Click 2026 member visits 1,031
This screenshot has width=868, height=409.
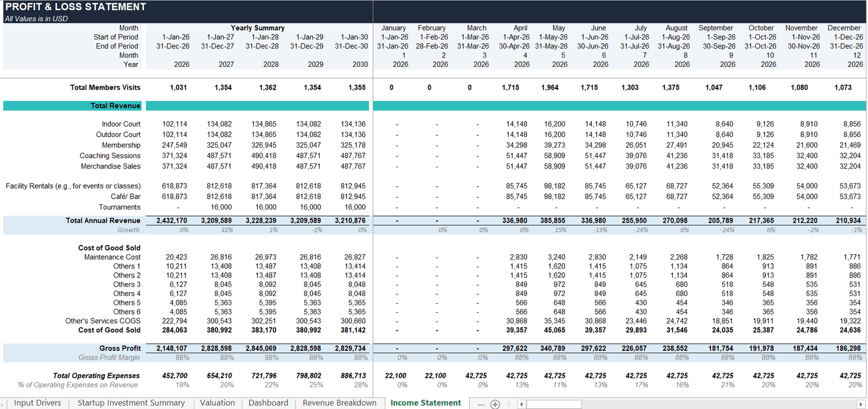(x=178, y=87)
